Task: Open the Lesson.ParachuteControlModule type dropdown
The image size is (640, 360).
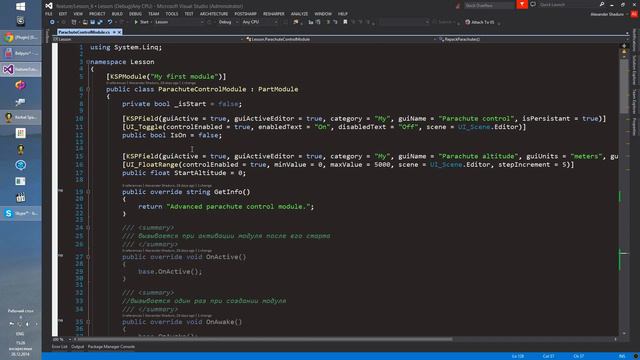Action: pyautogui.click(x=341, y=39)
